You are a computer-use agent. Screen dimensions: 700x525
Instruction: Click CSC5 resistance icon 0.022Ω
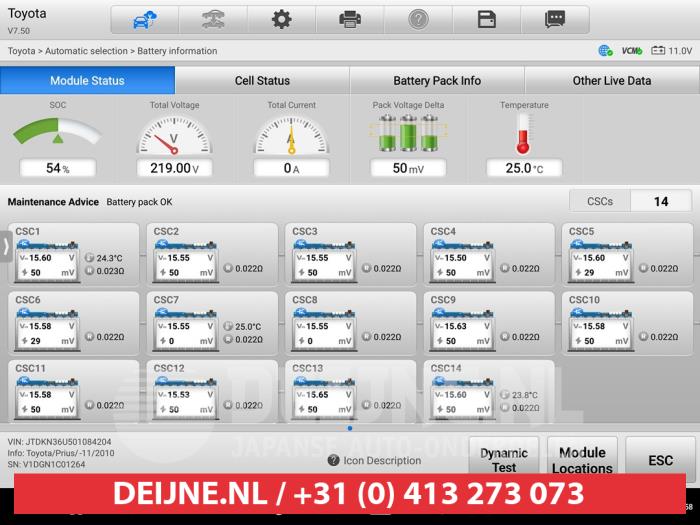[x=643, y=268]
